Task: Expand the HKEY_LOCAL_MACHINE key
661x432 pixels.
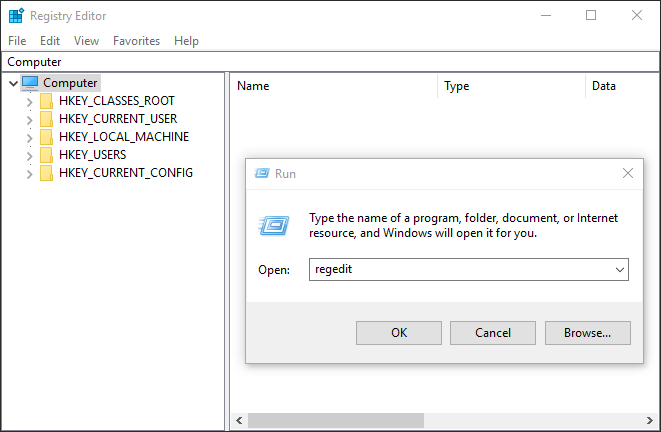Action: click(30, 138)
